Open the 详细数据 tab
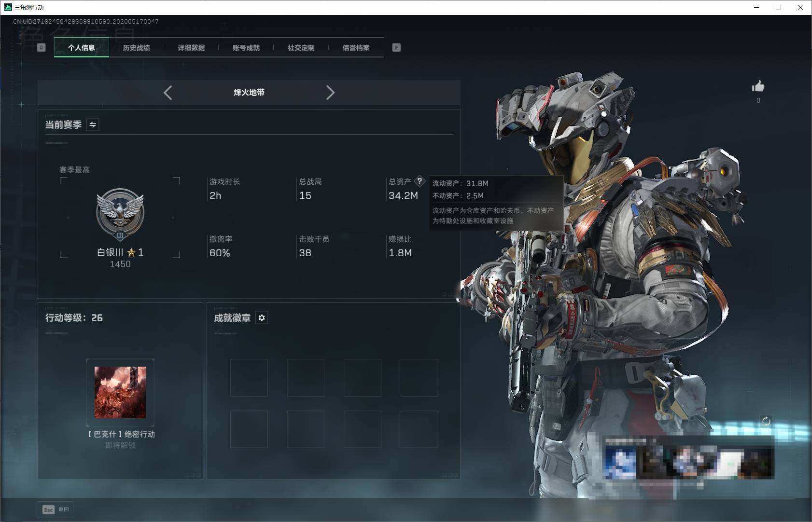The height and width of the screenshot is (522, 812). 191,48
